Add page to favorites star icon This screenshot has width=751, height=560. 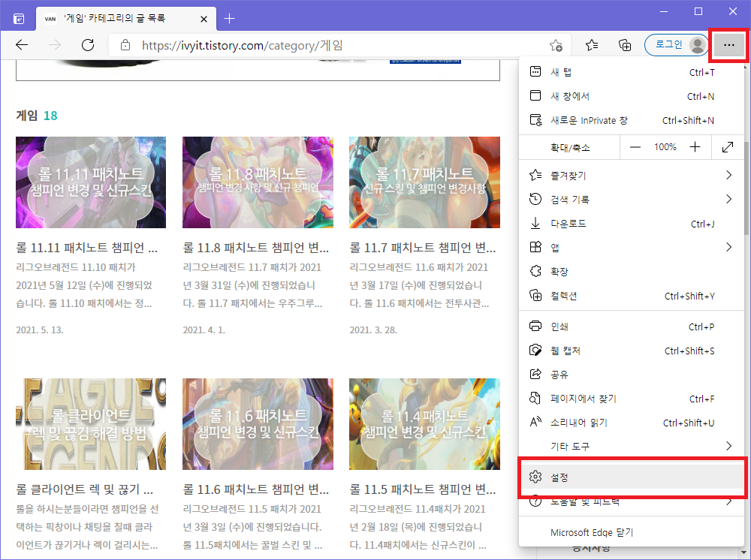(x=556, y=46)
